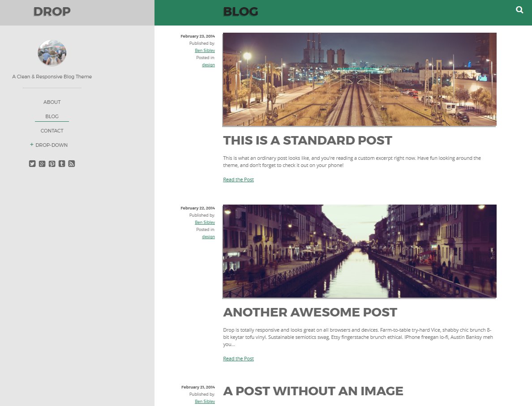Image resolution: width=532 pixels, height=406 pixels.
Task: Click the railway tracks featured image
Action: pyautogui.click(x=359, y=79)
